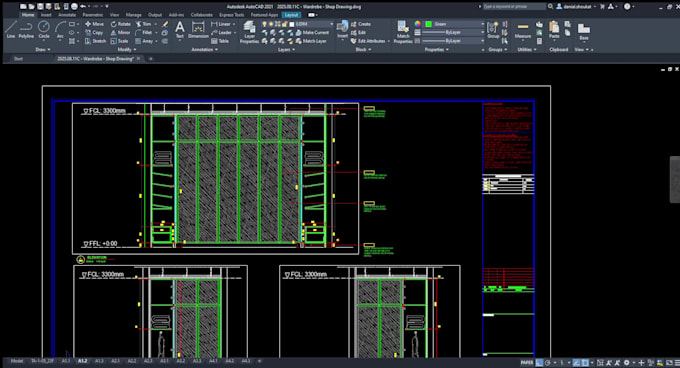Click Create block button
The image size is (680, 368).
361,24
